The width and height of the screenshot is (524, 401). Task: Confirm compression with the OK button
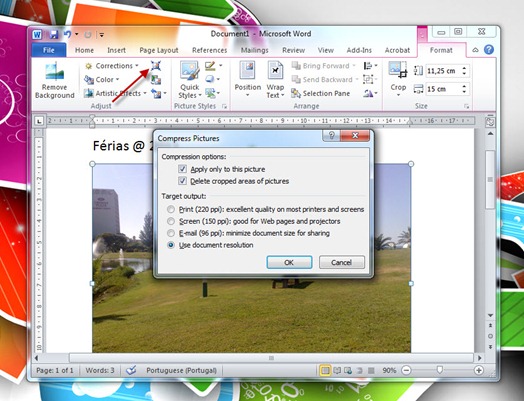289,262
